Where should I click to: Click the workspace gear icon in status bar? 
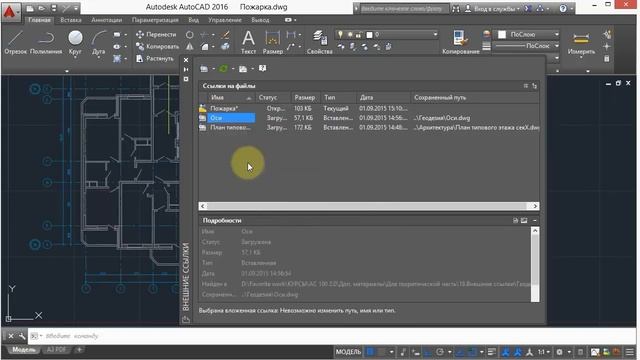(x=559, y=352)
